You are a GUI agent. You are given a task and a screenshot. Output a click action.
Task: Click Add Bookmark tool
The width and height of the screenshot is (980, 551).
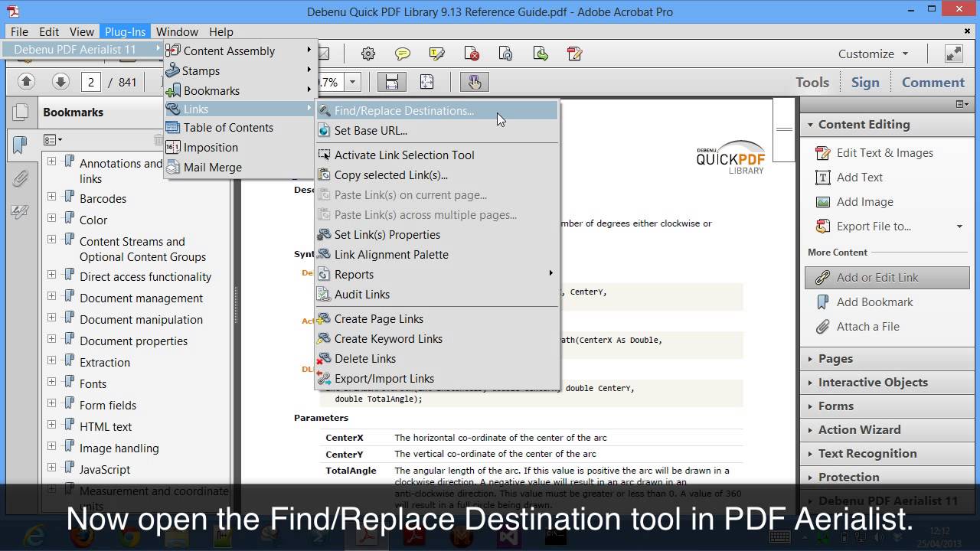(864, 302)
